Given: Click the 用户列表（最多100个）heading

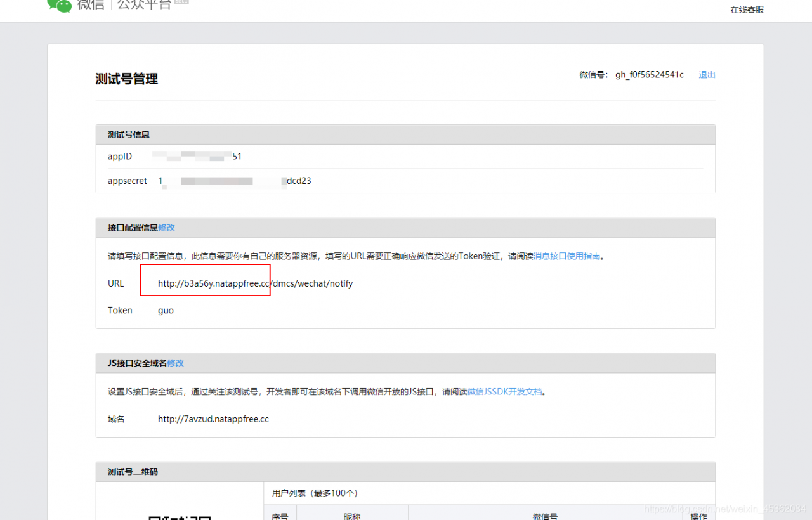Looking at the screenshot, I should pos(315,493).
